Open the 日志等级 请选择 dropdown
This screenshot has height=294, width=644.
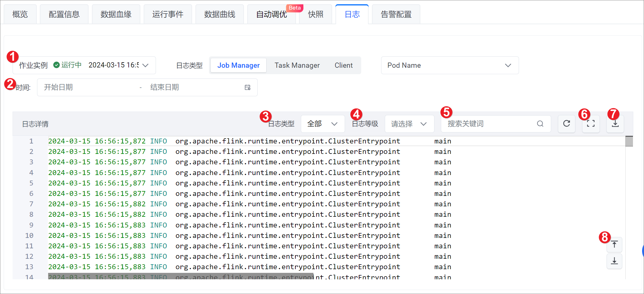tap(409, 124)
